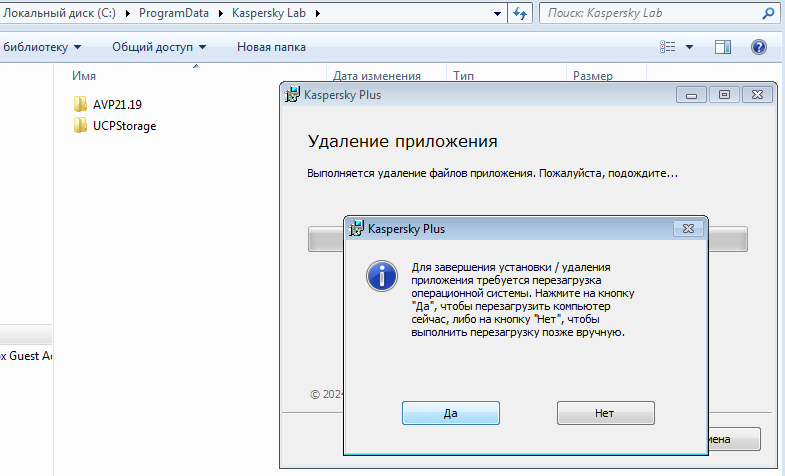Image resolution: width=785 pixels, height=476 pixels.
Task: Click the refresh button in Explorer address bar
Action: coord(520,14)
